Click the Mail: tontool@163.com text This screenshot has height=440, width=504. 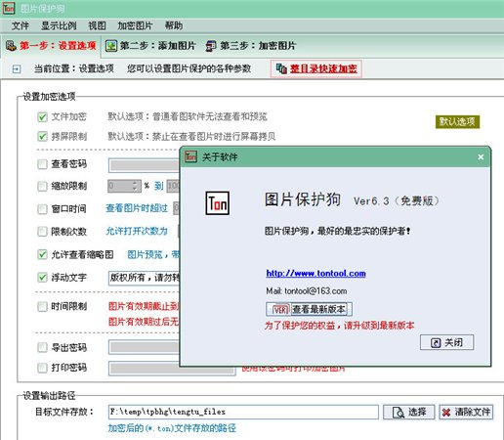click(307, 290)
